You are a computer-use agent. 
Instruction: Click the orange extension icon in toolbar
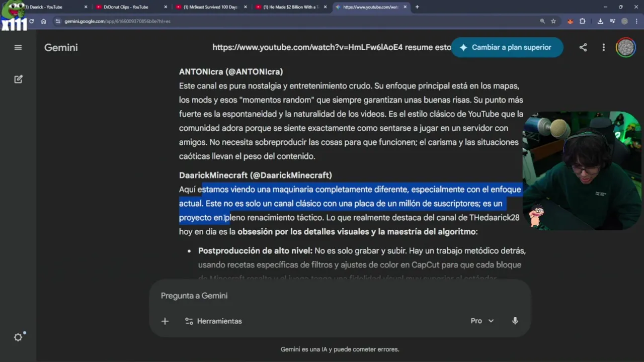pyautogui.click(x=570, y=21)
